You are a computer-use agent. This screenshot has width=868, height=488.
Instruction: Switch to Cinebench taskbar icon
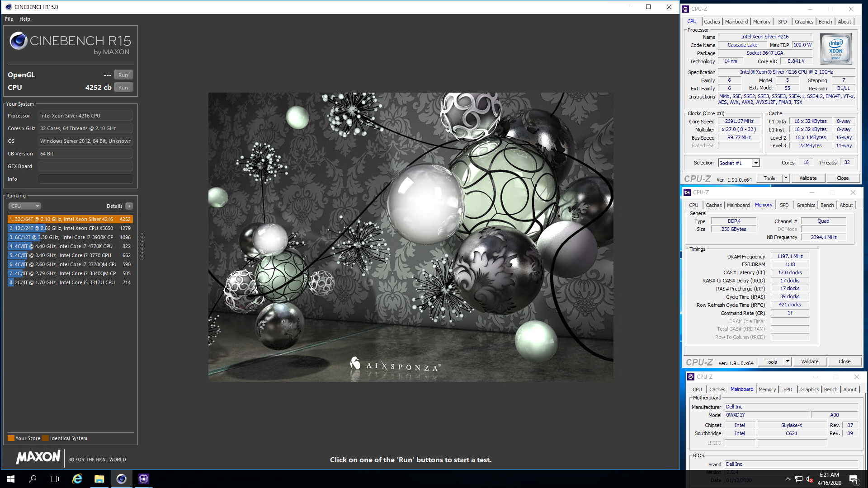pyautogui.click(x=121, y=479)
